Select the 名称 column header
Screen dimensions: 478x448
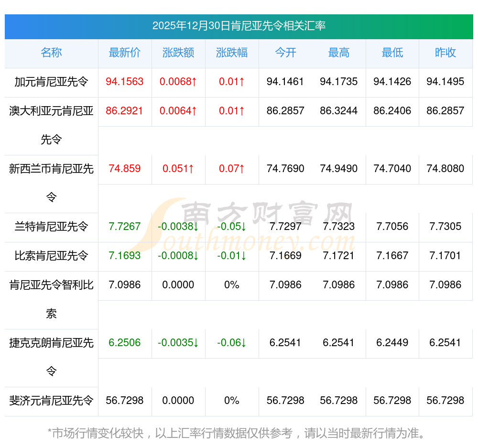pyautogui.click(x=51, y=53)
